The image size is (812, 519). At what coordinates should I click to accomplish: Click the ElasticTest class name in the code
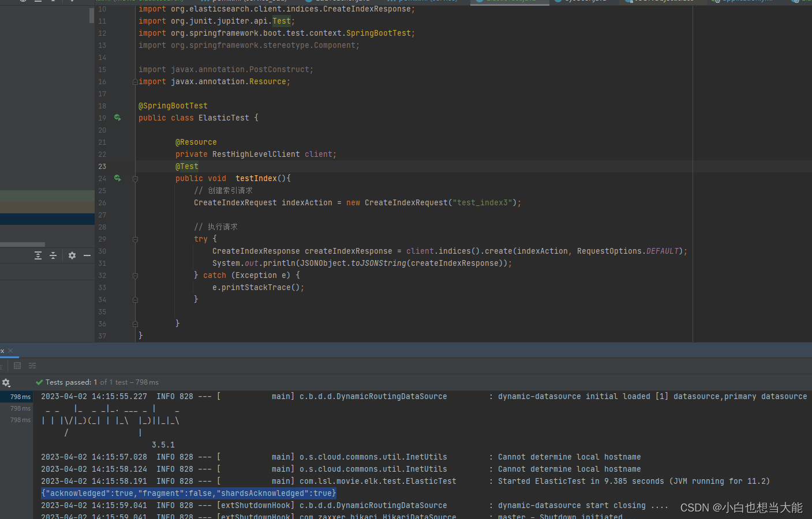coord(224,118)
